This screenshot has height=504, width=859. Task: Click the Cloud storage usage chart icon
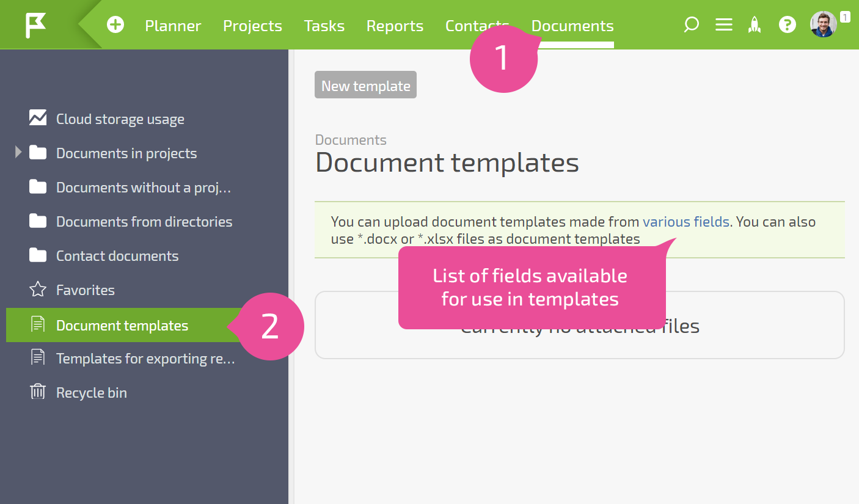(38, 118)
